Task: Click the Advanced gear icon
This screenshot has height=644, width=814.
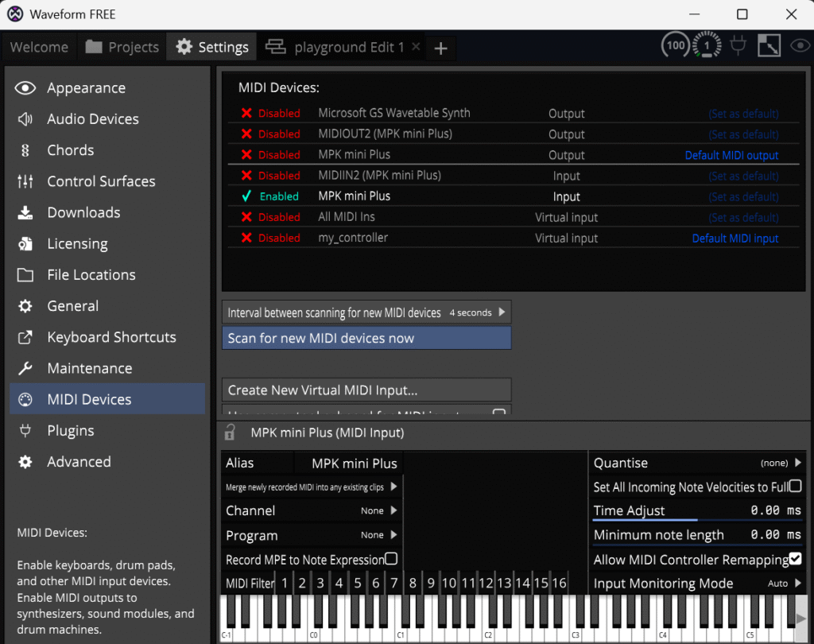Action: [25, 462]
